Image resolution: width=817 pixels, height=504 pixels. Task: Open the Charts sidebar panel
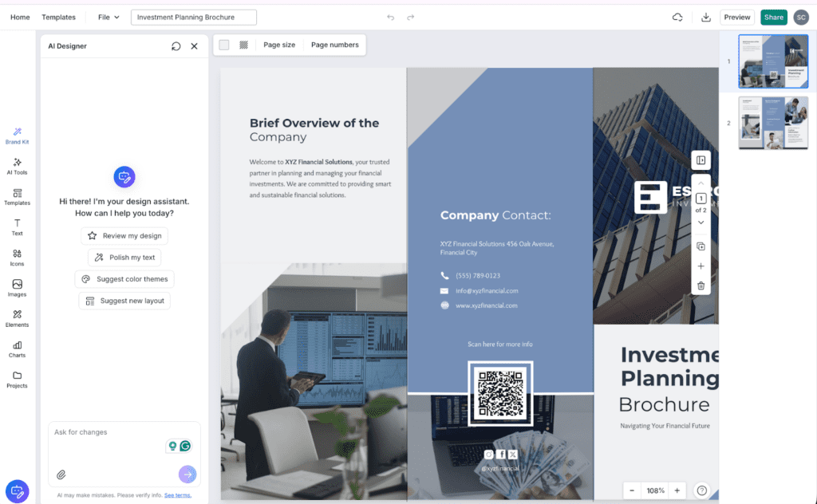point(17,349)
